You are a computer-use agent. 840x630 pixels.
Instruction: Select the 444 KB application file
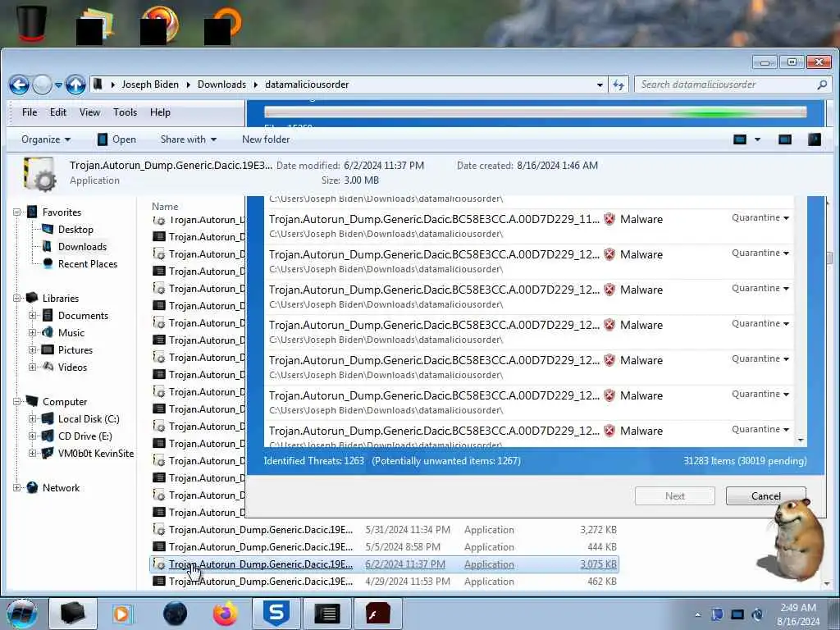(x=384, y=547)
